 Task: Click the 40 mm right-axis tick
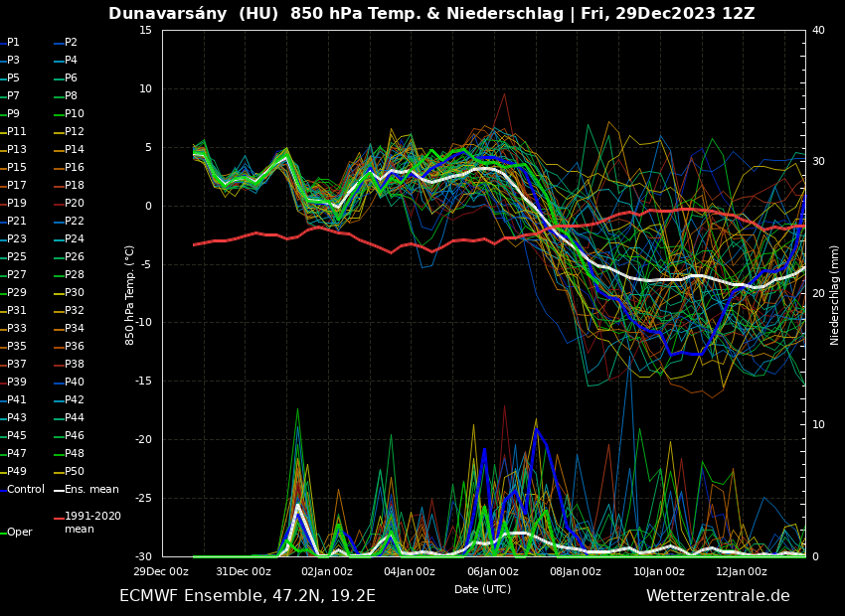coord(818,31)
